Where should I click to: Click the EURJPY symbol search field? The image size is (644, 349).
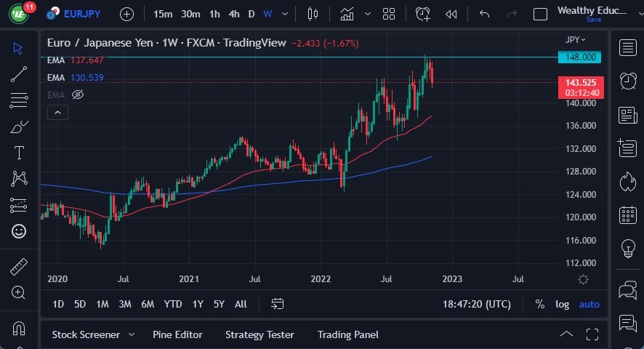[x=81, y=14]
